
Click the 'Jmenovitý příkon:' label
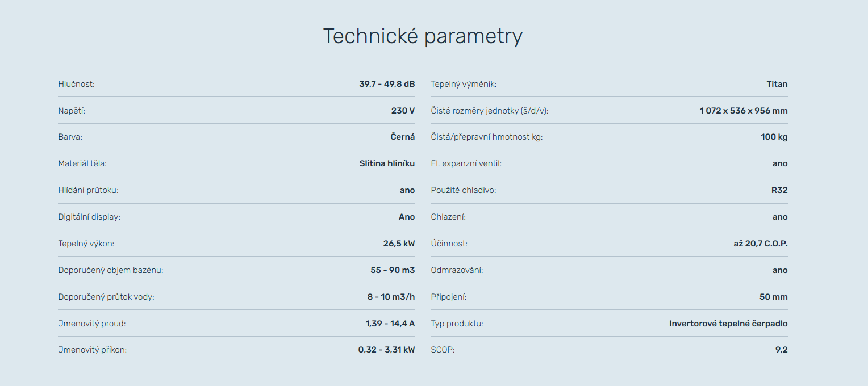[92, 350]
